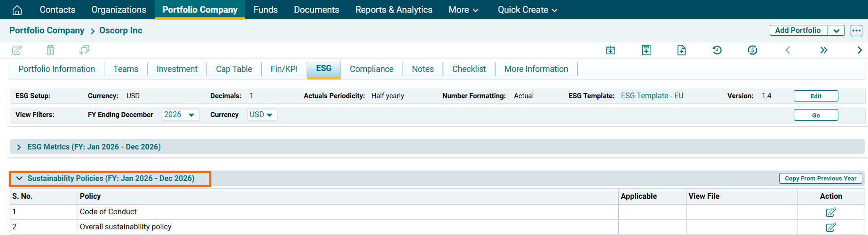Edit the Overall sustainability policy row
The height and width of the screenshot is (235, 868).
pos(831,227)
